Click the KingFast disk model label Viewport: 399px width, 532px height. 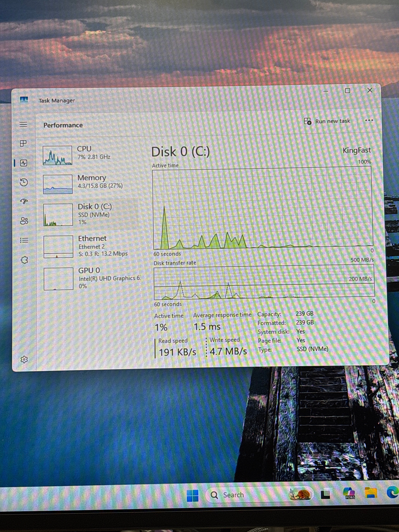tap(357, 150)
